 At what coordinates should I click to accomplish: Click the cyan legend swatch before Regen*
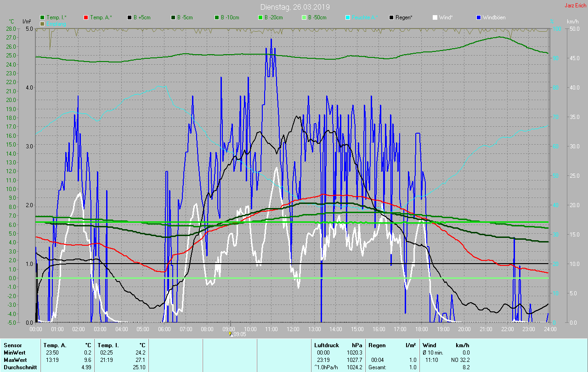(348, 17)
